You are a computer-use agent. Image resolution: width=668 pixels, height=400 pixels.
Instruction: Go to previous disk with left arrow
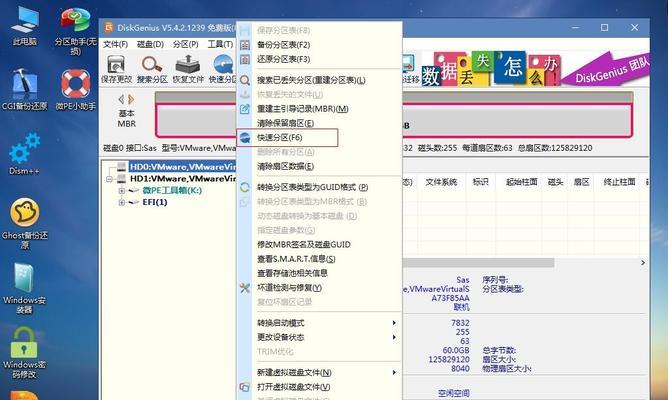point(121,99)
